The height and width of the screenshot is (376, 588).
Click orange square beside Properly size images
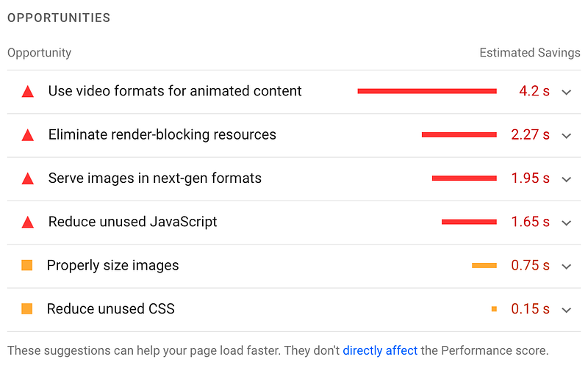tap(27, 265)
